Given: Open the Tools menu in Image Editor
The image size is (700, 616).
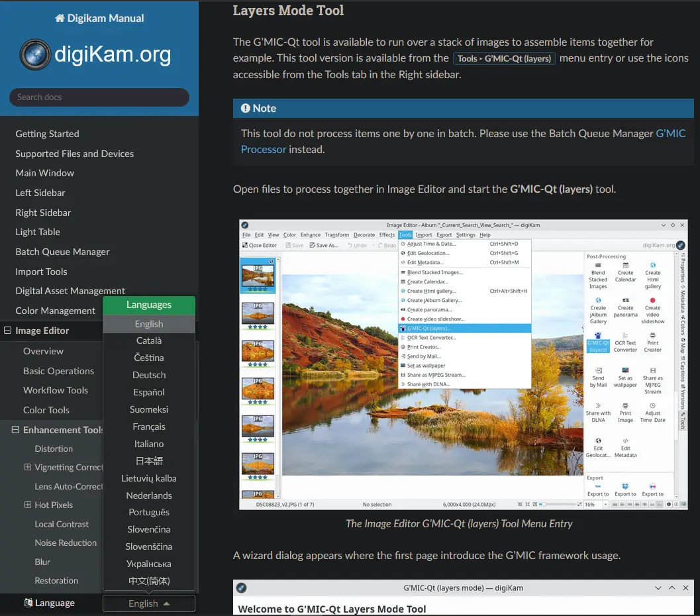Looking at the screenshot, I should [405, 234].
